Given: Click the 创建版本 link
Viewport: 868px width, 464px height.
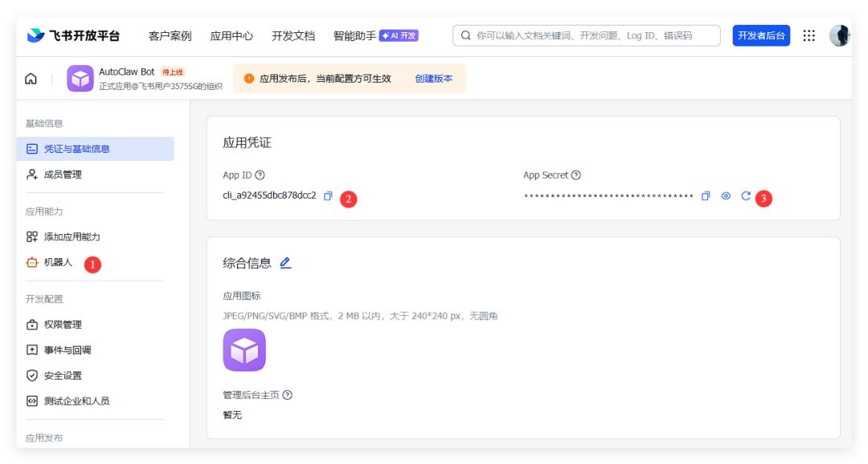Looking at the screenshot, I should click(433, 79).
